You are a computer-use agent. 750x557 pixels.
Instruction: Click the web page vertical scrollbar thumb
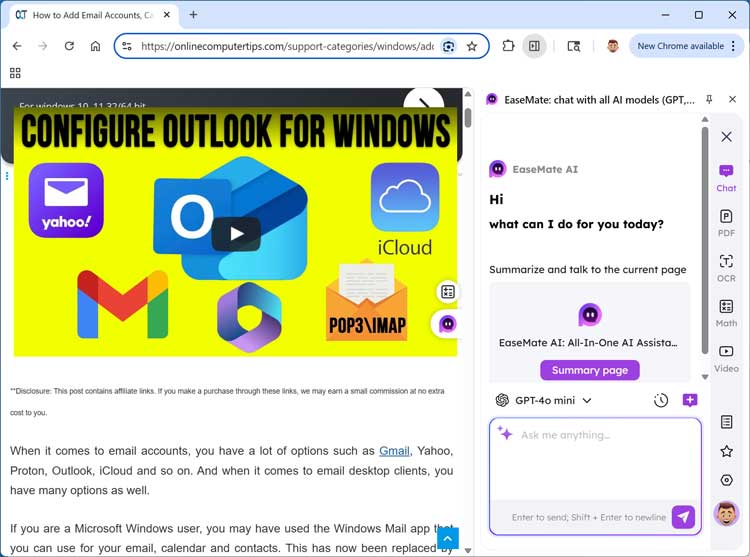pyautogui.click(x=468, y=118)
